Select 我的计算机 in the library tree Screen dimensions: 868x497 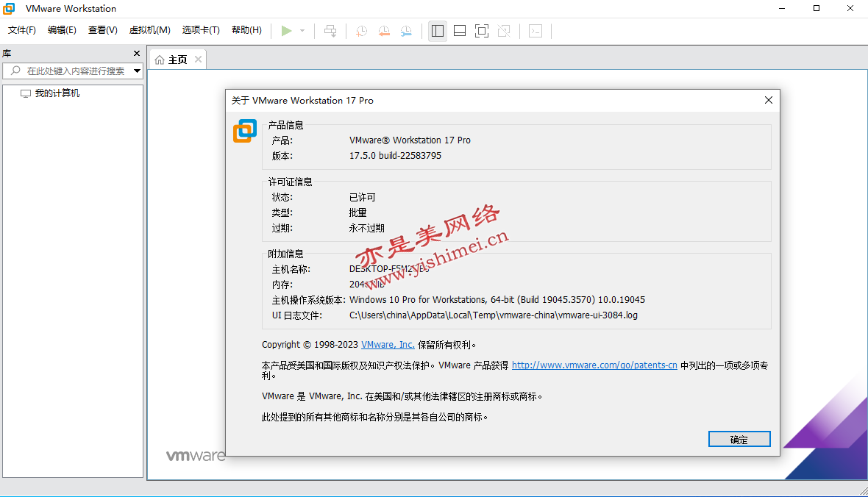tap(57, 93)
